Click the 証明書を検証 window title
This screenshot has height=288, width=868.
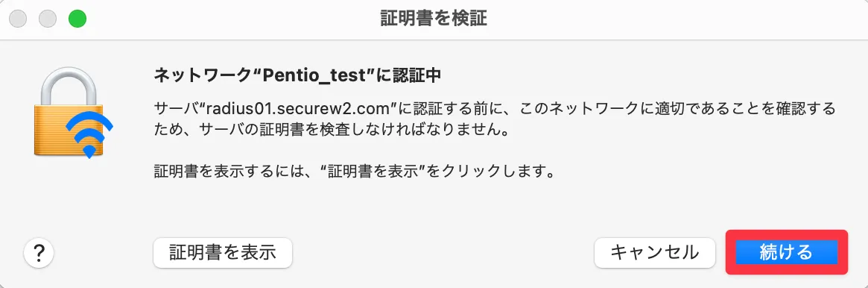coord(434,19)
